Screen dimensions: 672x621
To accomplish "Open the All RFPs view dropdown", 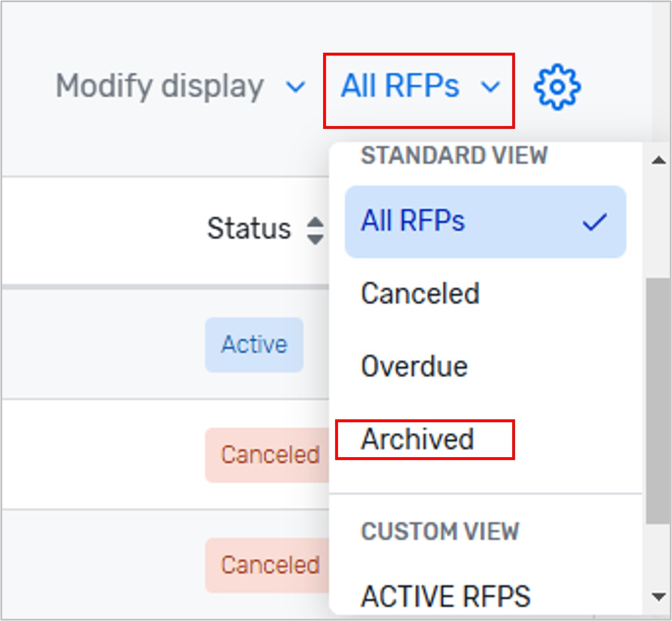I will [x=400, y=87].
